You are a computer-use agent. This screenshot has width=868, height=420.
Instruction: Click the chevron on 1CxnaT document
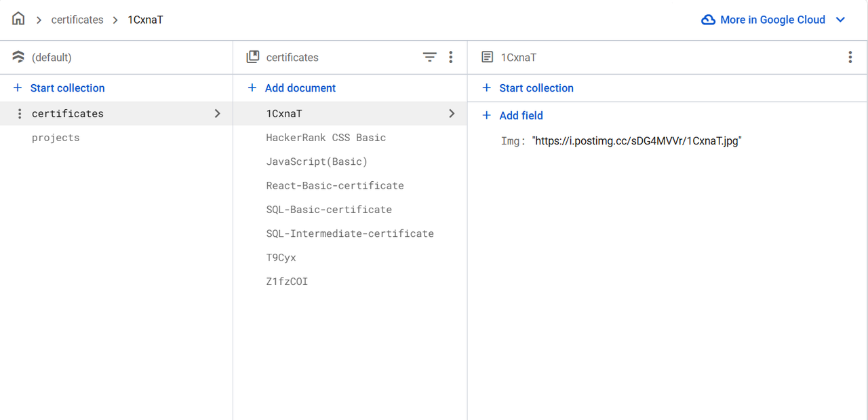[452, 113]
